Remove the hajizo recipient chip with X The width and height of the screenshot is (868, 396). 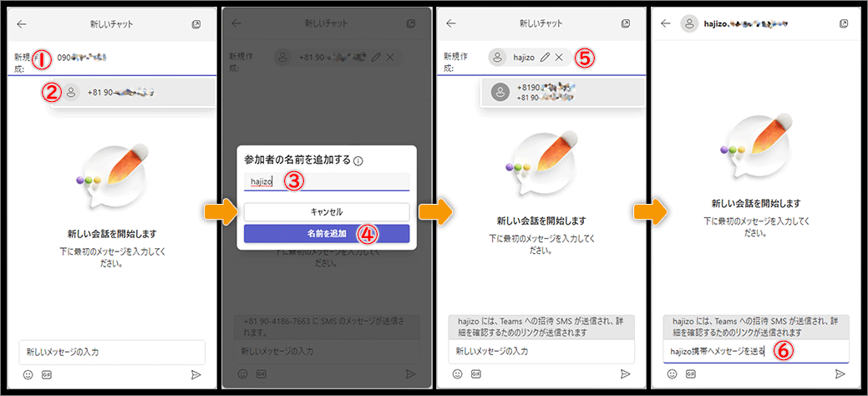point(559,57)
